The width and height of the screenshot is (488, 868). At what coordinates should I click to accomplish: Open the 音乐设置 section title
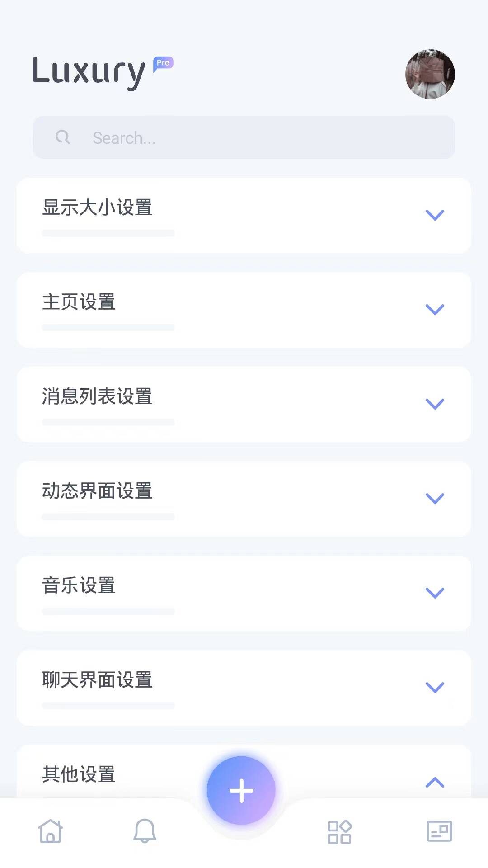(79, 585)
